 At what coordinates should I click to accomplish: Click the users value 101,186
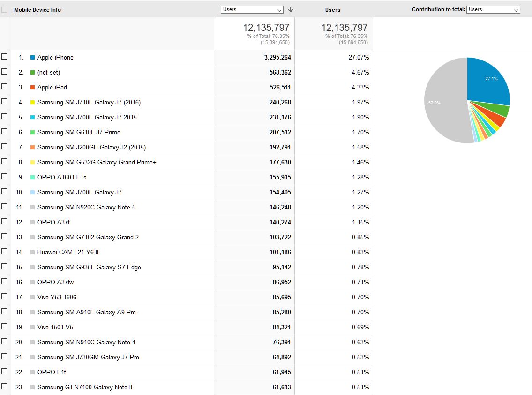pyautogui.click(x=280, y=252)
